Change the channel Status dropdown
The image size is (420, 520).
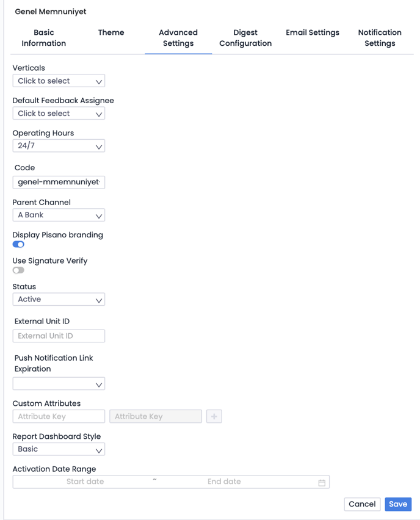(59, 299)
